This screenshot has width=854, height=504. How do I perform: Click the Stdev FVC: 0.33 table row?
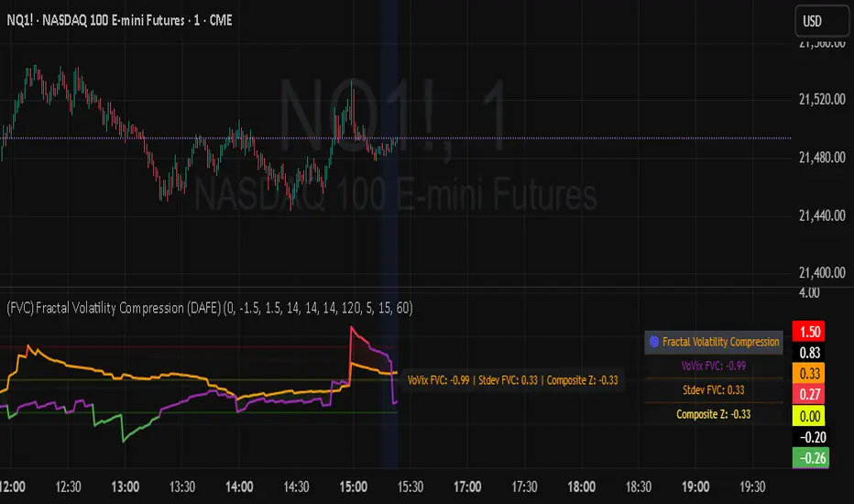(714, 390)
